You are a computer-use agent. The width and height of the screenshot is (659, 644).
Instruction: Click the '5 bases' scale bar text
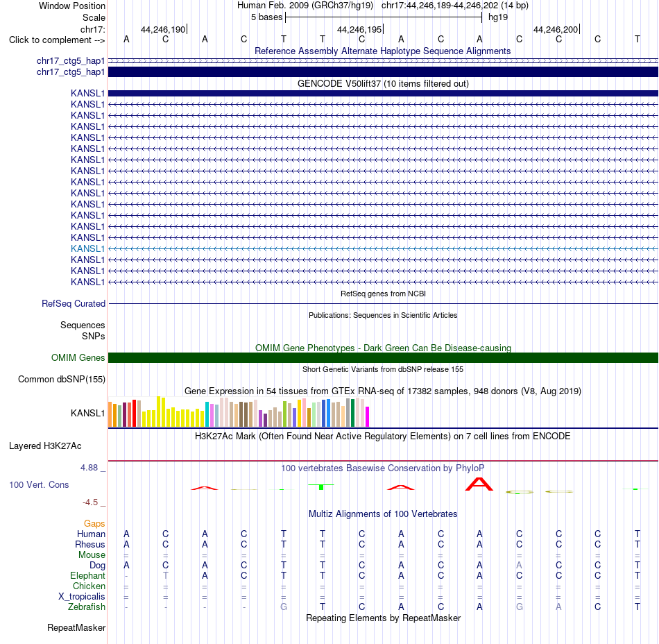coord(267,17)
